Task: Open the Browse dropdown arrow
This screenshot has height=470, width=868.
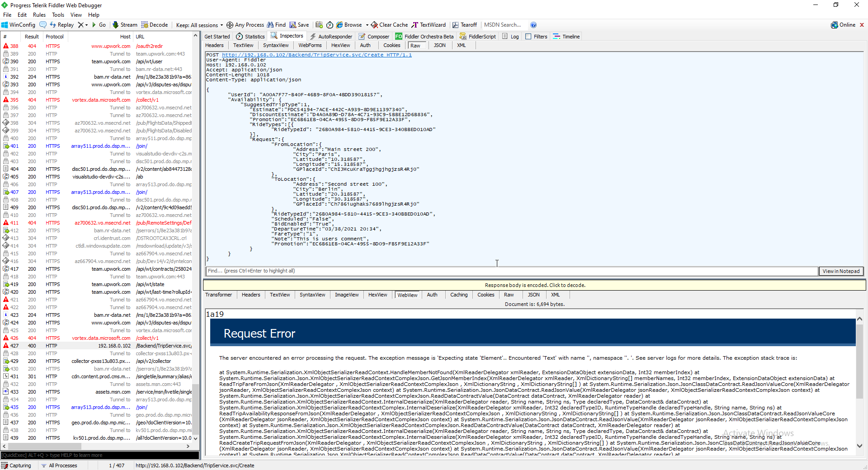Action: [x=367, y=25]
